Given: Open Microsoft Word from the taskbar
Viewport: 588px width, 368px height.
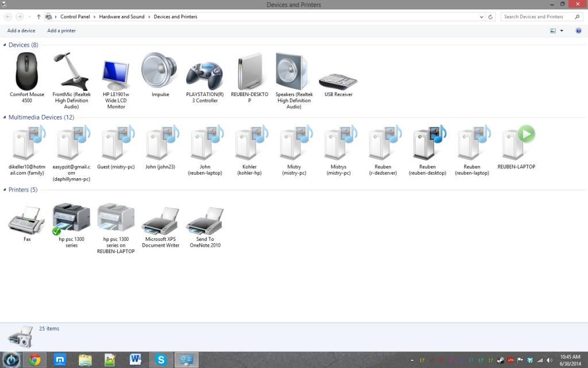Looking at the screenshot, I should 136,360.
